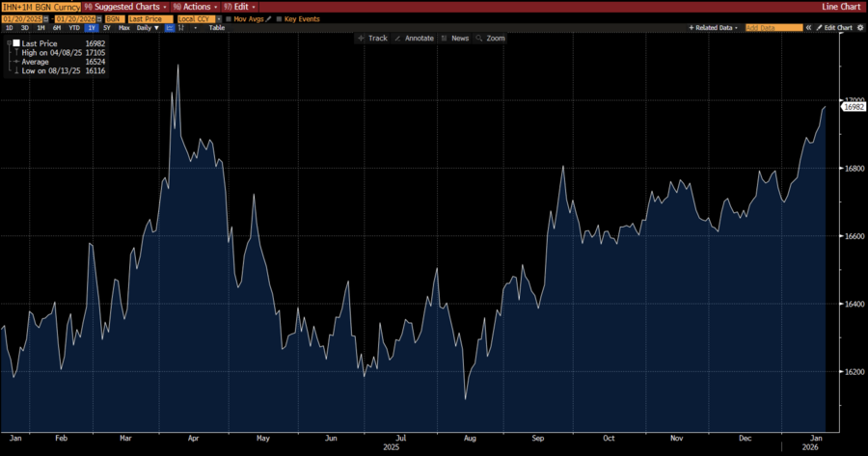
Task: Toggle the Mov Avgs checkbox
Action: [x=229, y=18]
